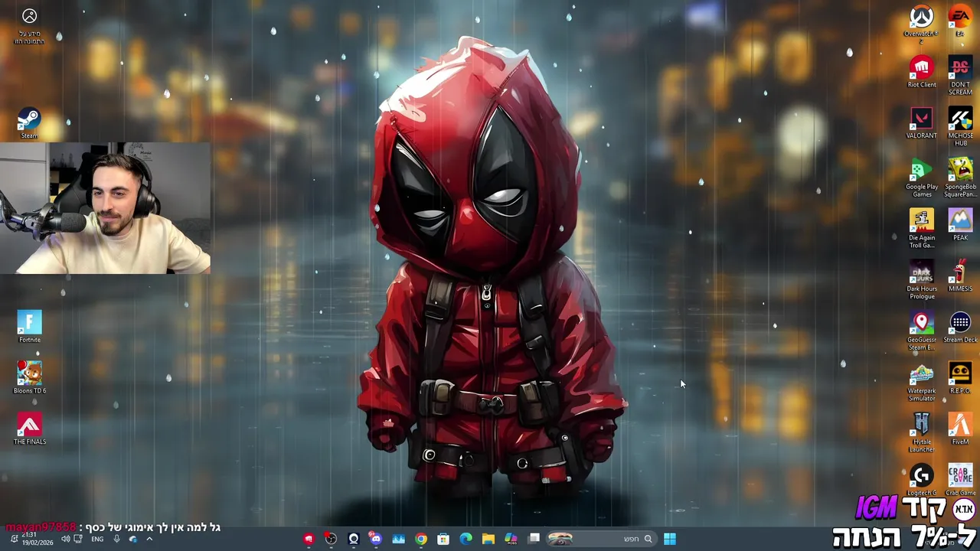Click the OneDrive tray icon

(133, 539)
